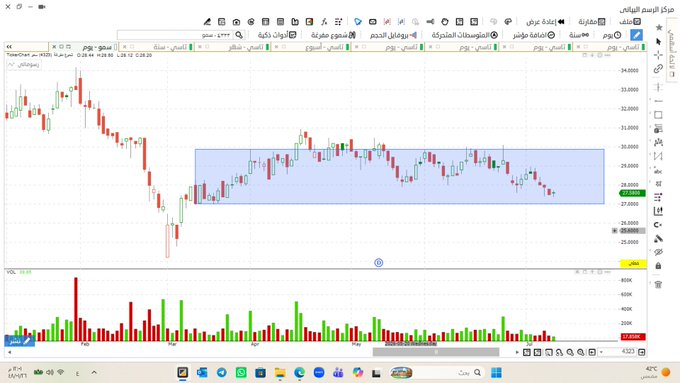Click the email envelope icon in top toolbar
This screenshot has width=680, height=383.
point(373,22)
